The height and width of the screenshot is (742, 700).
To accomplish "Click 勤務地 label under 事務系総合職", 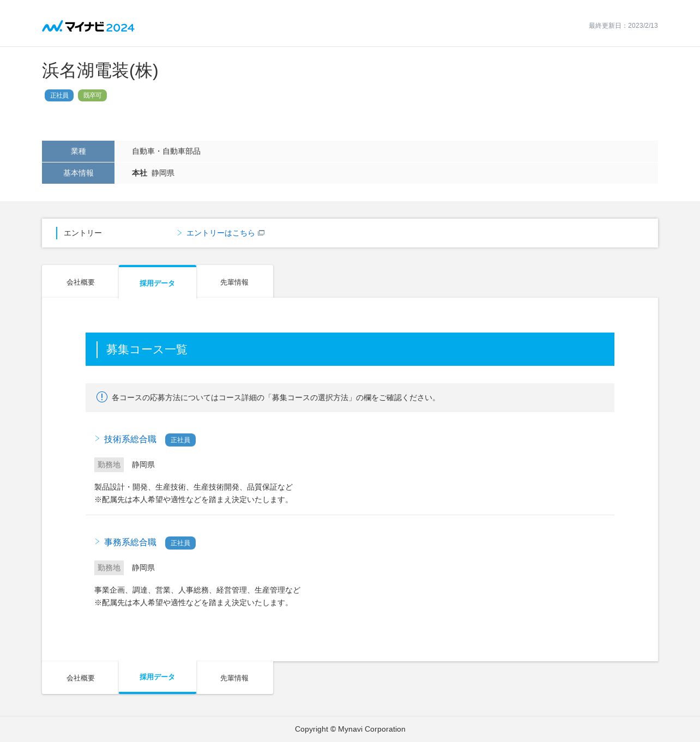I will (109, 568).
